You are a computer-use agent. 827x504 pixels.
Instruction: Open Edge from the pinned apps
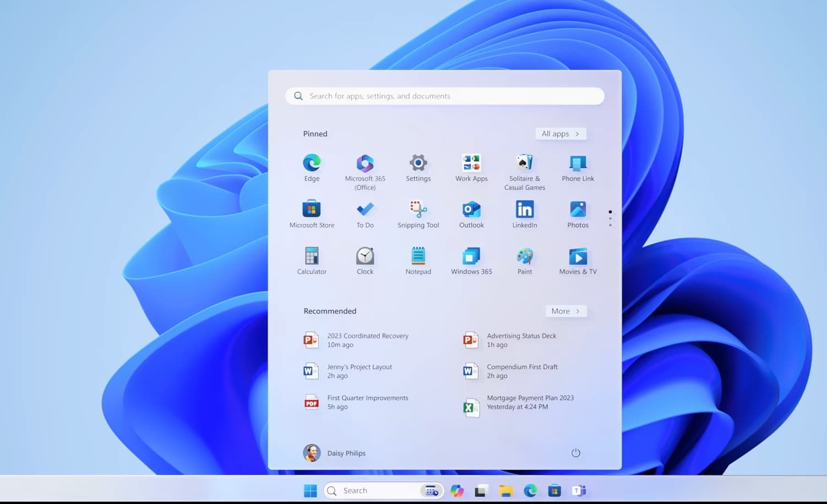pos(312,168)
